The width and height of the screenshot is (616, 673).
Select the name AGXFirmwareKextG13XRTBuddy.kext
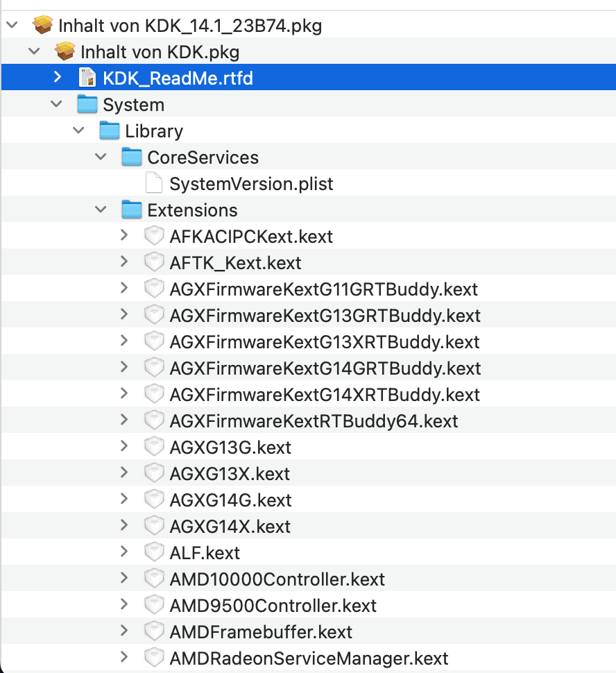pyautogui.click(x=325, y=343)
